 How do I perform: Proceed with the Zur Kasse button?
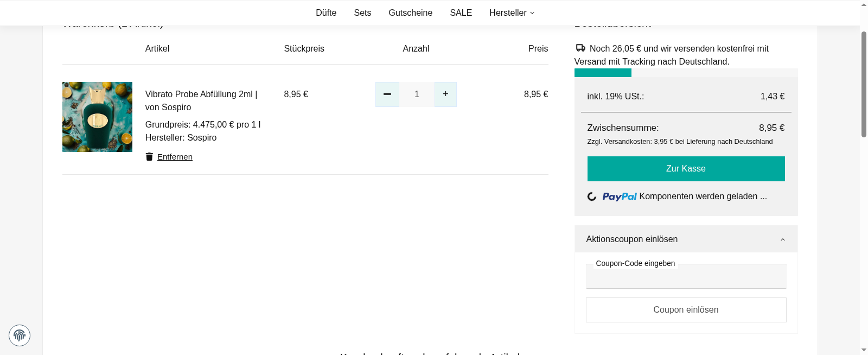pos(686,169)
